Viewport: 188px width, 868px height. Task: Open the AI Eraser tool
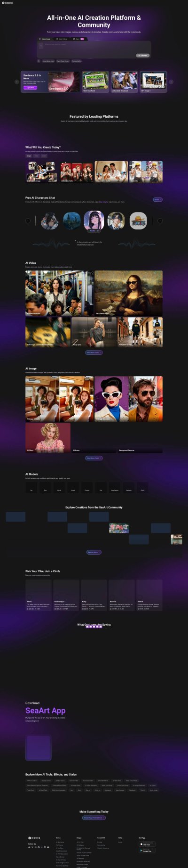(x=94, y=438)
